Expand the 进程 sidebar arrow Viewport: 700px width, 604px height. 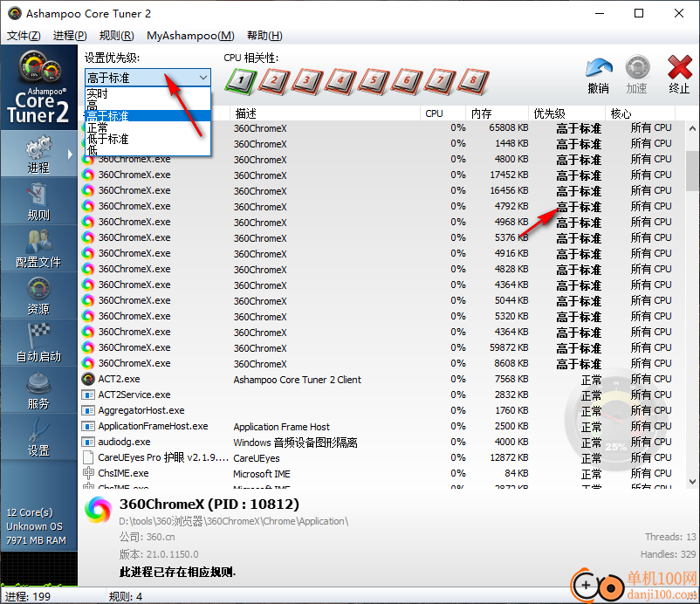tap(70, 154)
